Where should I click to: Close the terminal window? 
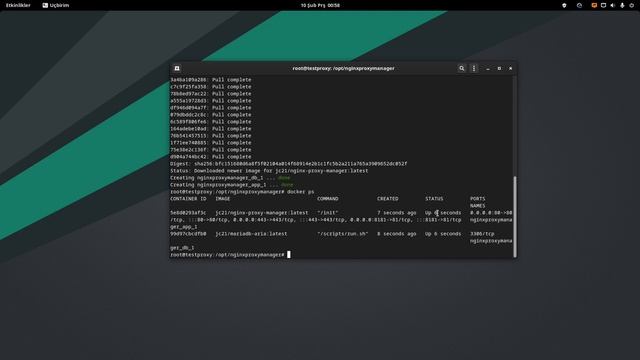coord(511,69)
